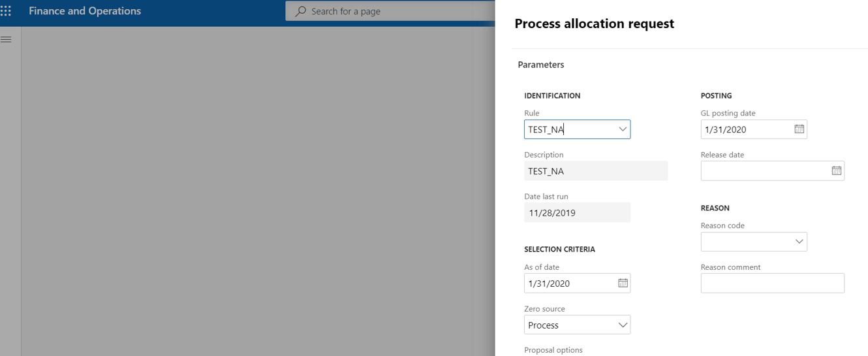Screen dimensions: 868x356
Task: Expand the hamburger navigation pane
Action: (x=6, y=40)
